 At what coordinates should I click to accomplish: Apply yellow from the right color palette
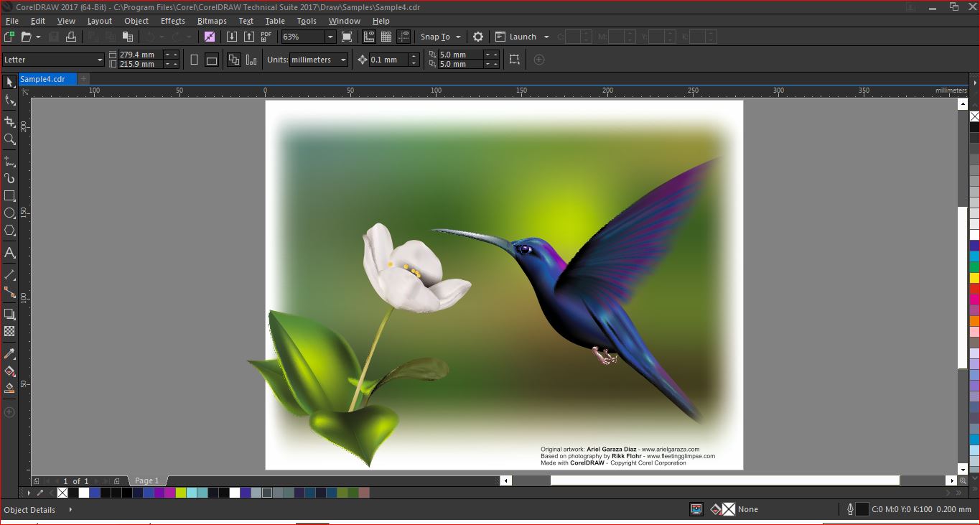pyautogui.click(x=974, y=278)
